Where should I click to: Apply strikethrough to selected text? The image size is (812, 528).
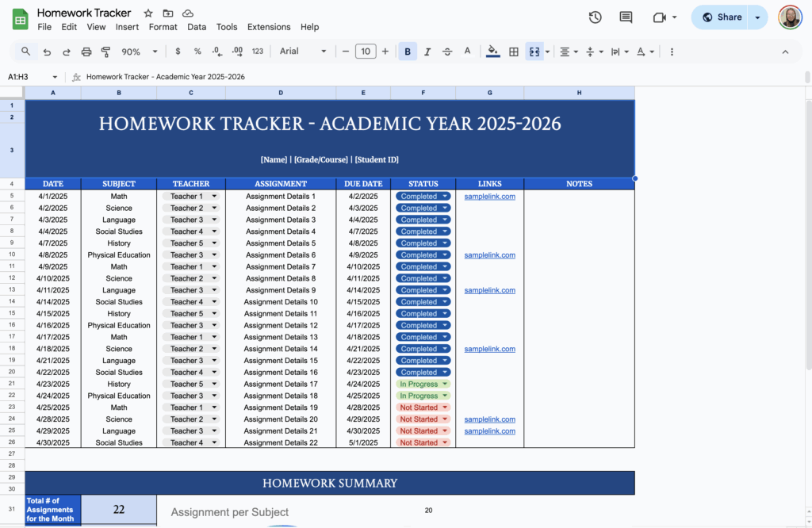pos(447,51)
